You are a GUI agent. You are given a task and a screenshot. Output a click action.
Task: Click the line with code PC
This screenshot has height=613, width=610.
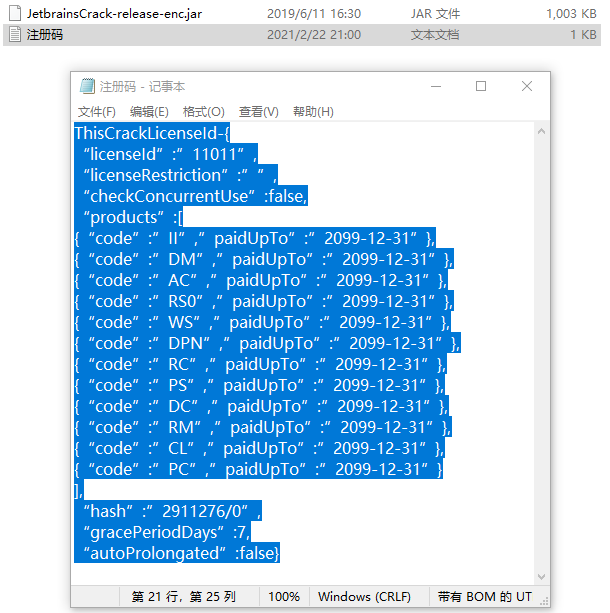(x=258, y=469)
